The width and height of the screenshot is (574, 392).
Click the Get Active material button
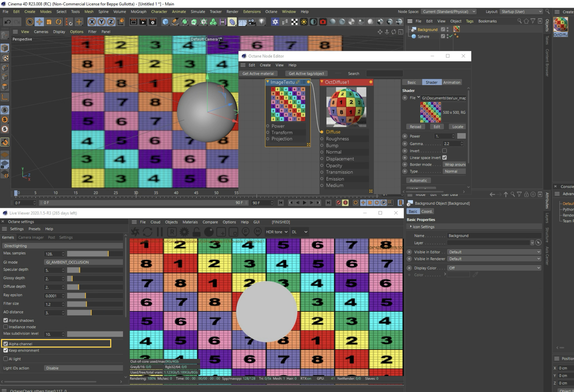tap(258, 73)
